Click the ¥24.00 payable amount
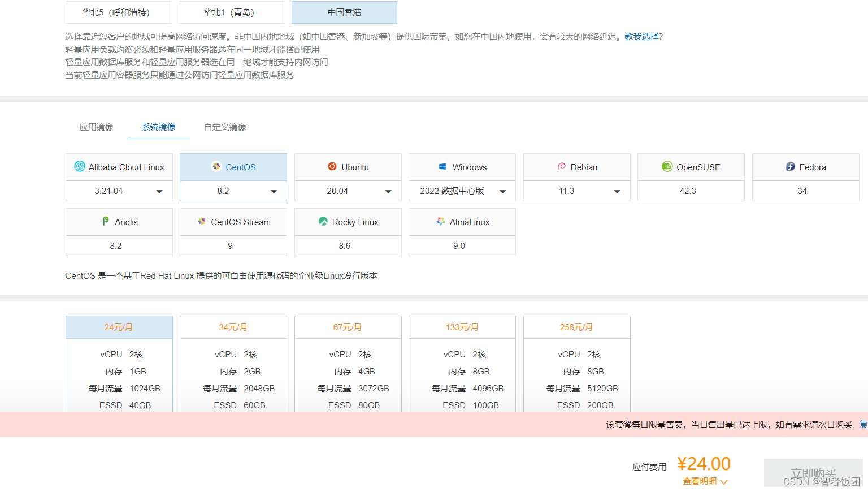Screen dimensions: 868x492 tap(704, 464)
